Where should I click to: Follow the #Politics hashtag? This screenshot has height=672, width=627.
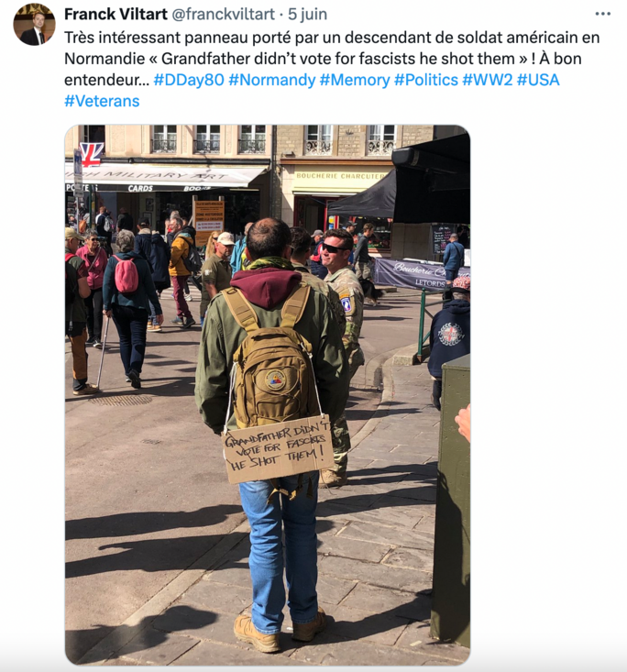[x=426, y=80]
